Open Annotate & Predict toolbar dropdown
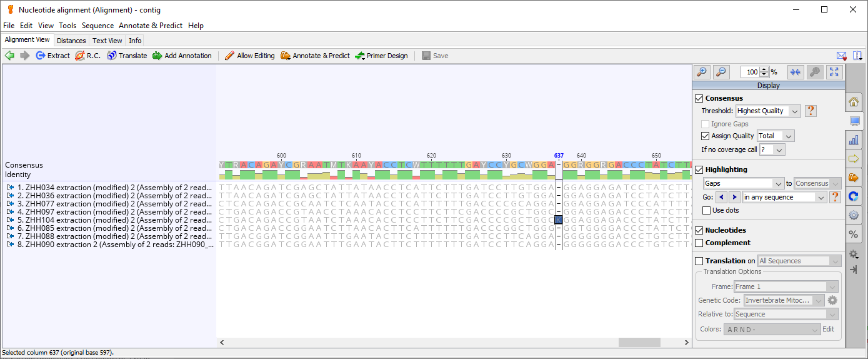This screenshot has height=359, width=868. 315,56
